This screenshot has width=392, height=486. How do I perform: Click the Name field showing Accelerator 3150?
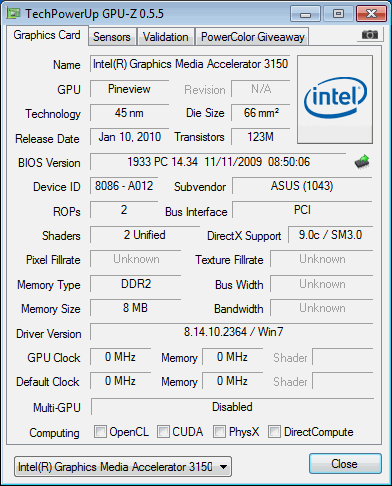click(190, 64)
